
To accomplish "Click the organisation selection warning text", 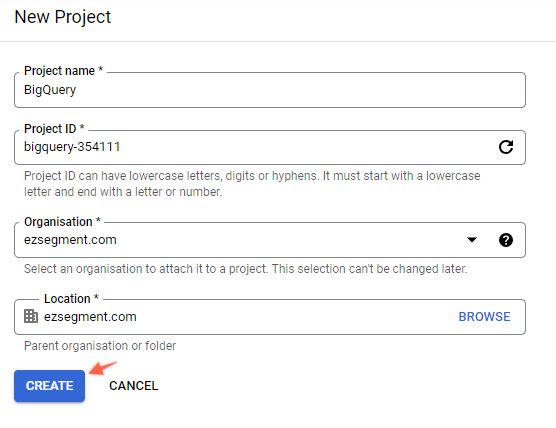I will point(245,269).
